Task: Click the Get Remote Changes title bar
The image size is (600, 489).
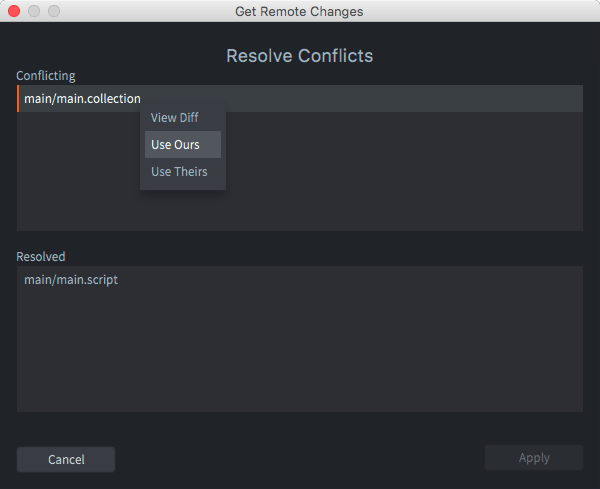Action: point(300,11)
